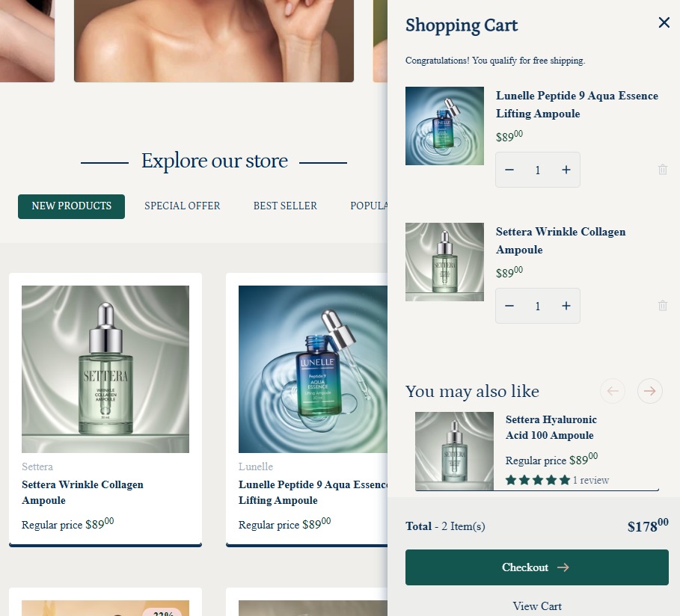Increase quantity of Settera Wrinkle Collagen Ampoule
Viewport: 680px width, 616px height.
566,306
